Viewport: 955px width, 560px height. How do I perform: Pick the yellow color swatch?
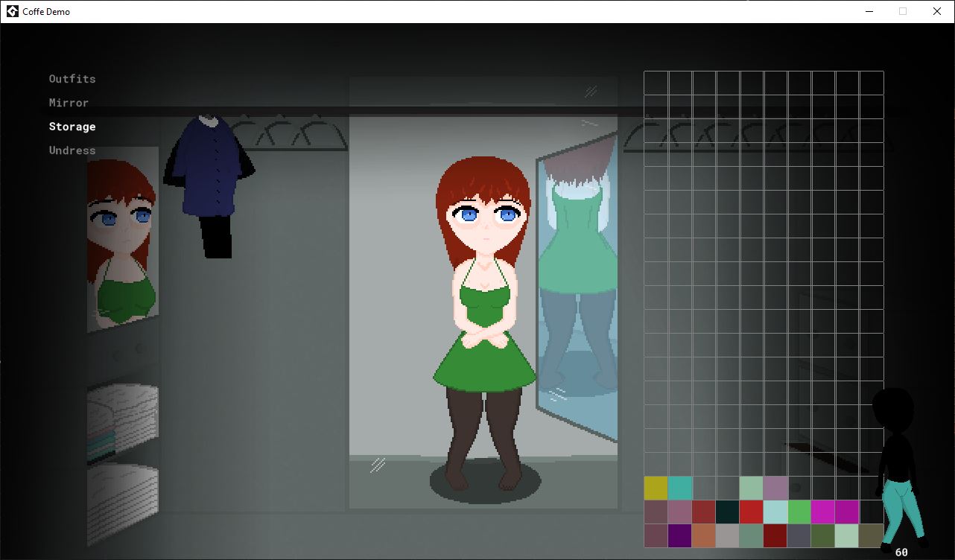[656, 488]
